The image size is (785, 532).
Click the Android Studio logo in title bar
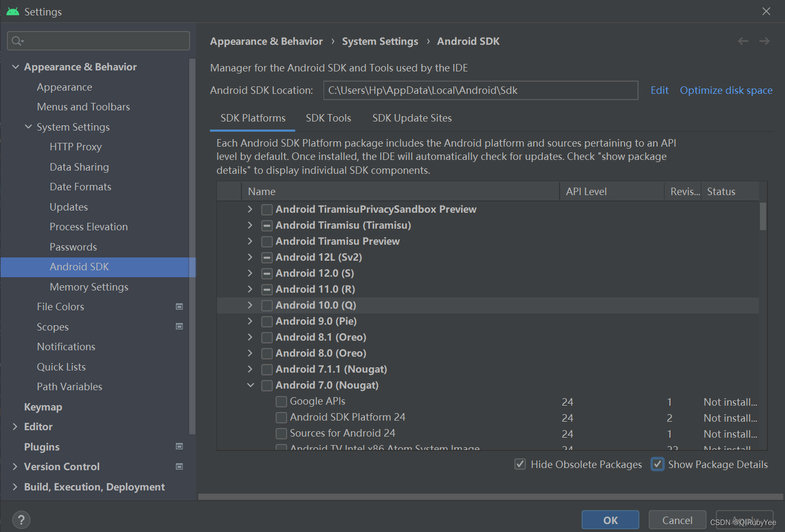click(x=13, y=11)
